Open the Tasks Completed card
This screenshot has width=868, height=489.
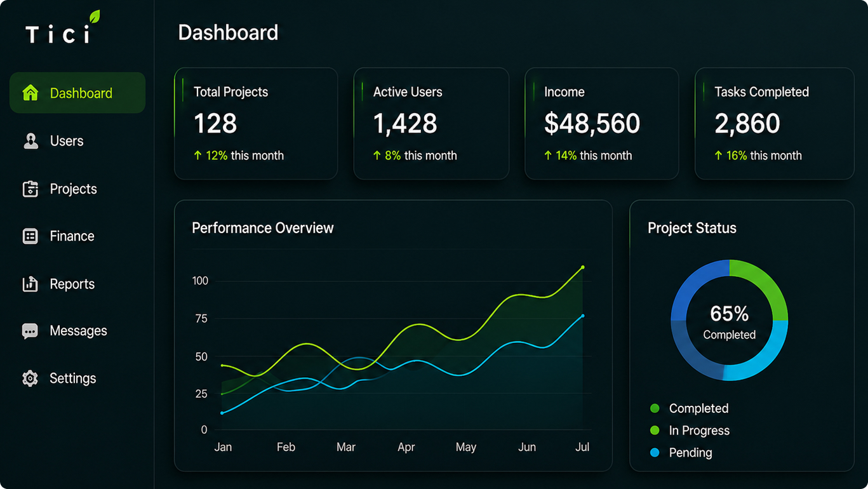point(775,124)
